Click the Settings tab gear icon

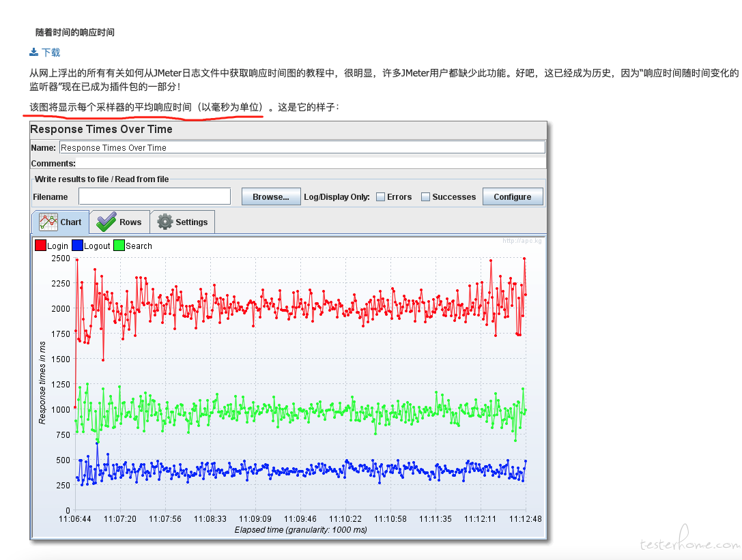[x=165, y=222]
